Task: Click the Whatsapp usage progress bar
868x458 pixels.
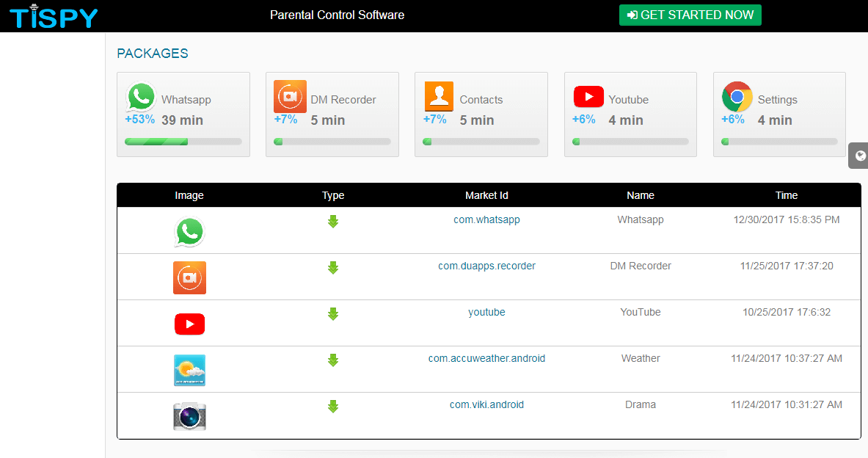Action: coord(183,142)
